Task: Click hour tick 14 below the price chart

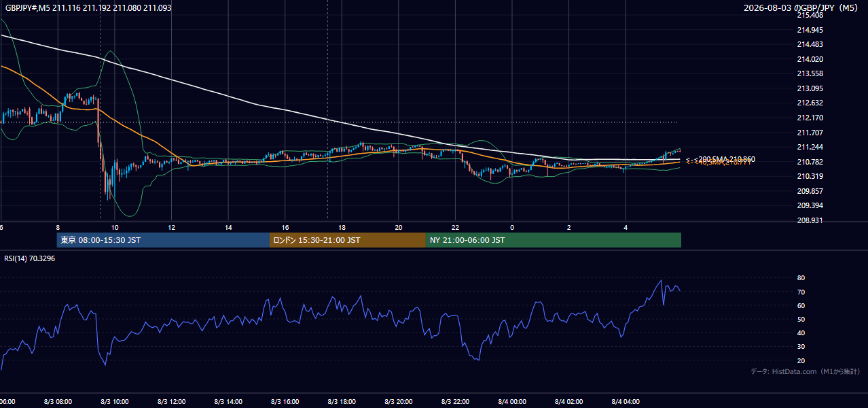Action: click(228, 227)
